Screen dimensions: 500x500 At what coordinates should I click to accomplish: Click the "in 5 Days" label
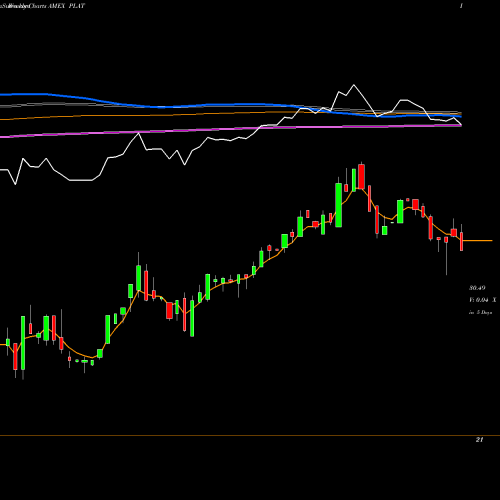(480, 313)
